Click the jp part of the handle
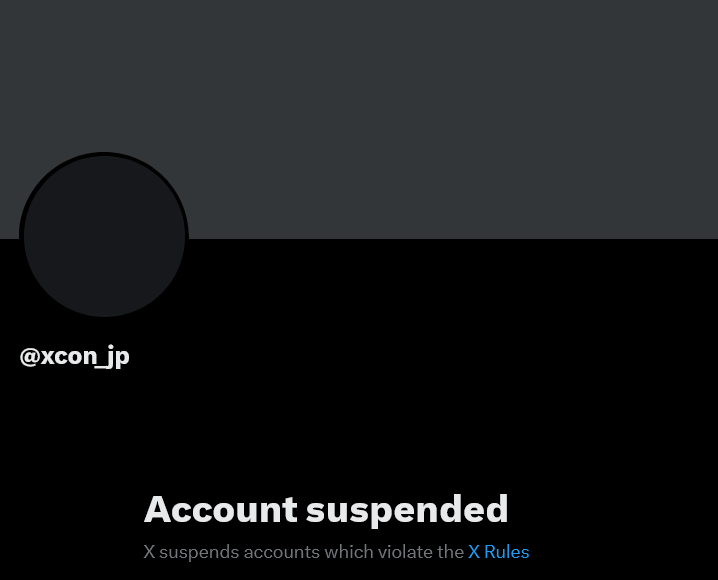 coord(121,358)
